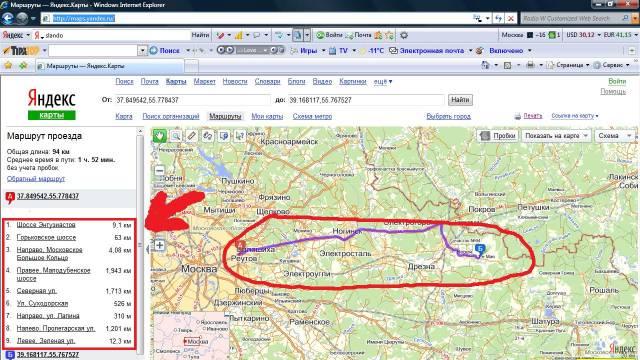Select route step Левее, Зеленая ул.
This screenshot has height=360, width=640.
pyautogui.click(x=46, y=340)
